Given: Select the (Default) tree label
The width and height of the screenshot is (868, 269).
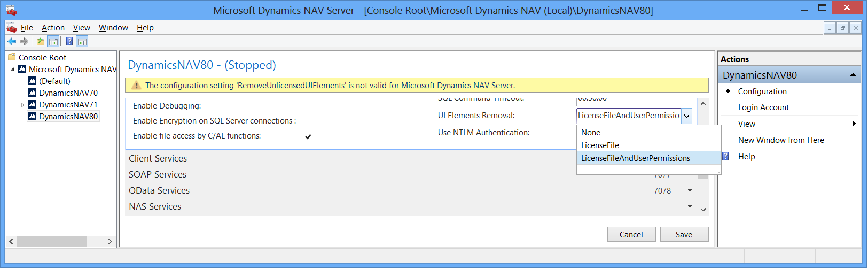Looking at the screenshot, I should 54,81.
